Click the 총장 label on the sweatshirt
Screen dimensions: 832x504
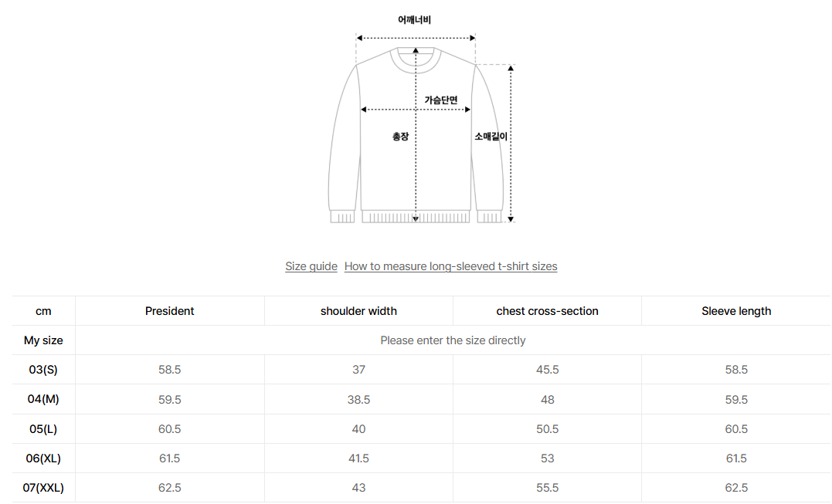[x=400, y=137]
